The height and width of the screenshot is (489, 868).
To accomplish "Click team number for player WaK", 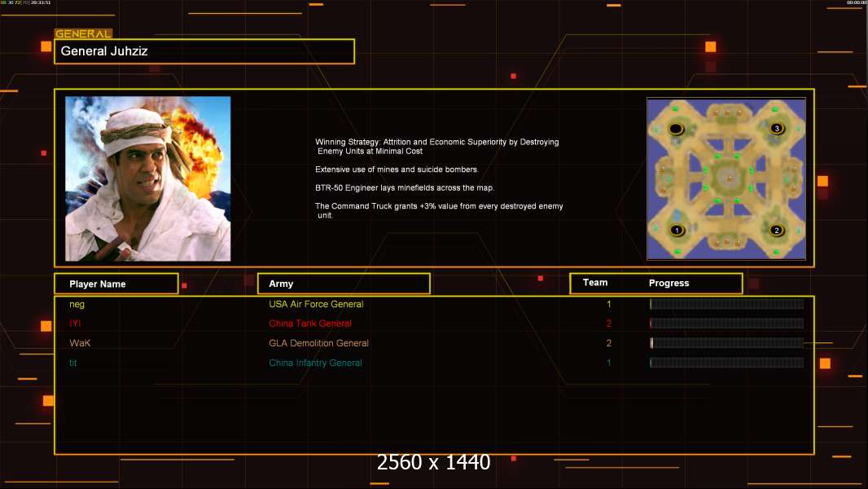I will coord(609,343).
